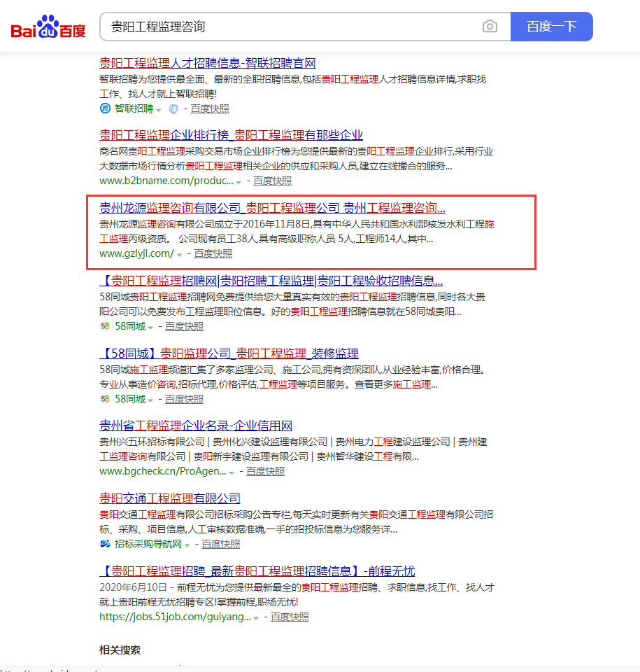Click the 58同城 favicon under the first 58 result

tap(106, 326)
